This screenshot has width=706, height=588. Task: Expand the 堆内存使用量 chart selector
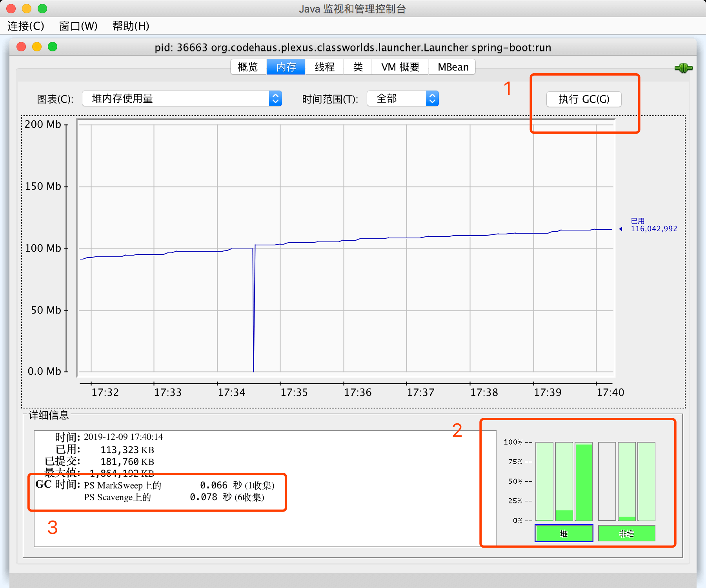[176, 99]
